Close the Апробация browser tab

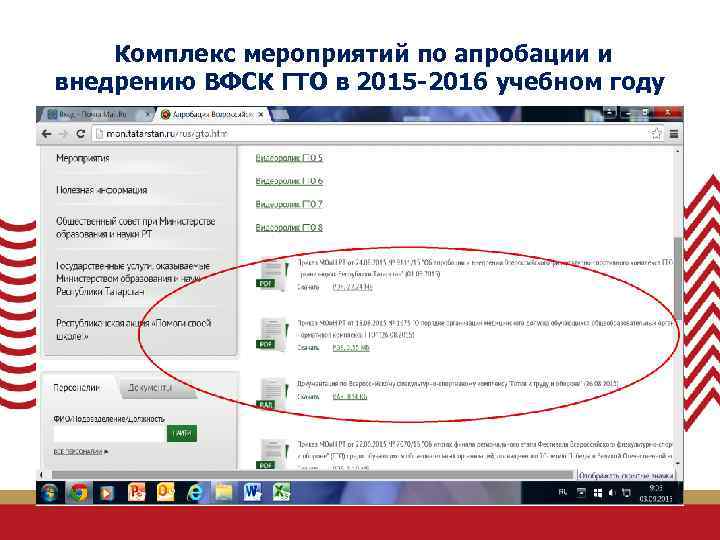pos(261,114)
